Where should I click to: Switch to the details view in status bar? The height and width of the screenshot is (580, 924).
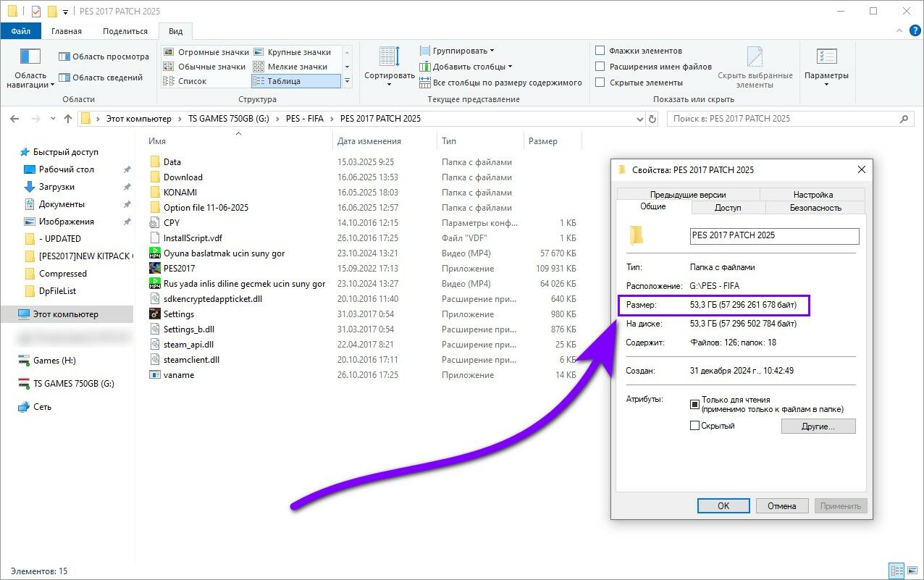pos(896,571)
